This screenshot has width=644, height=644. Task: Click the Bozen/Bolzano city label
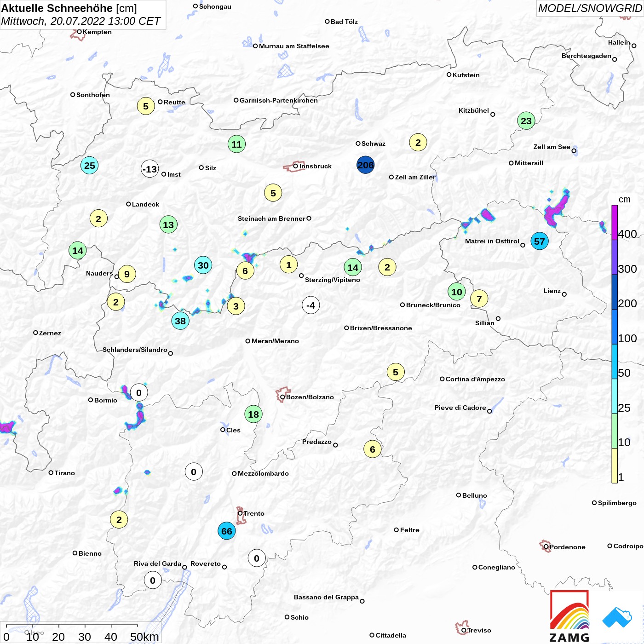[x=310, y=397]
